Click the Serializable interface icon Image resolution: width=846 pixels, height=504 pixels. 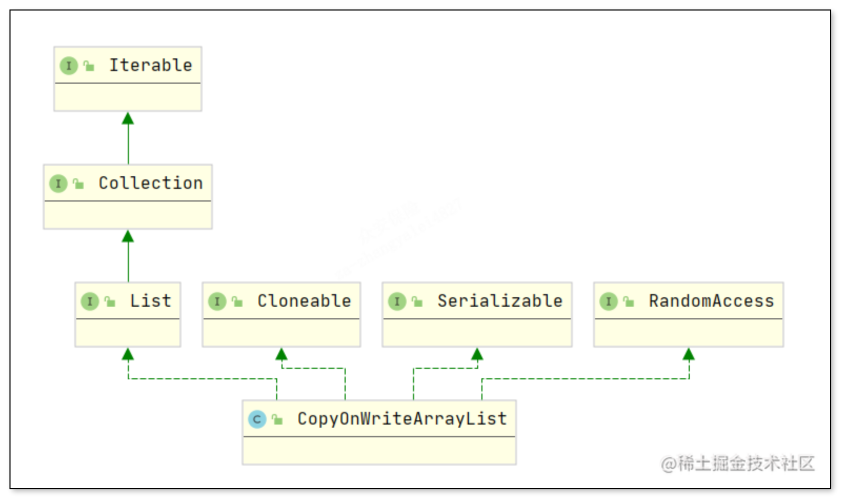397,301
